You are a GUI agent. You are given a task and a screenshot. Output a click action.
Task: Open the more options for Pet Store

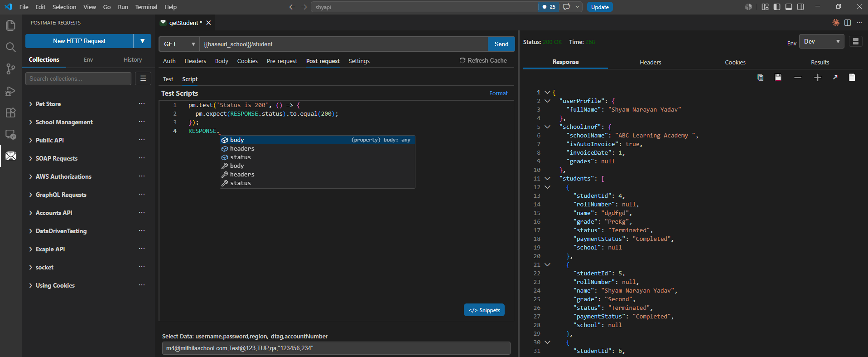pyautogui.click(x=142, y=104)
